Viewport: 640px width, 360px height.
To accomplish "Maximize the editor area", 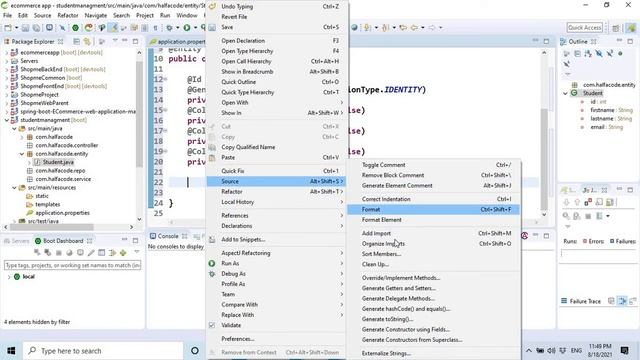I will point(546,41).
